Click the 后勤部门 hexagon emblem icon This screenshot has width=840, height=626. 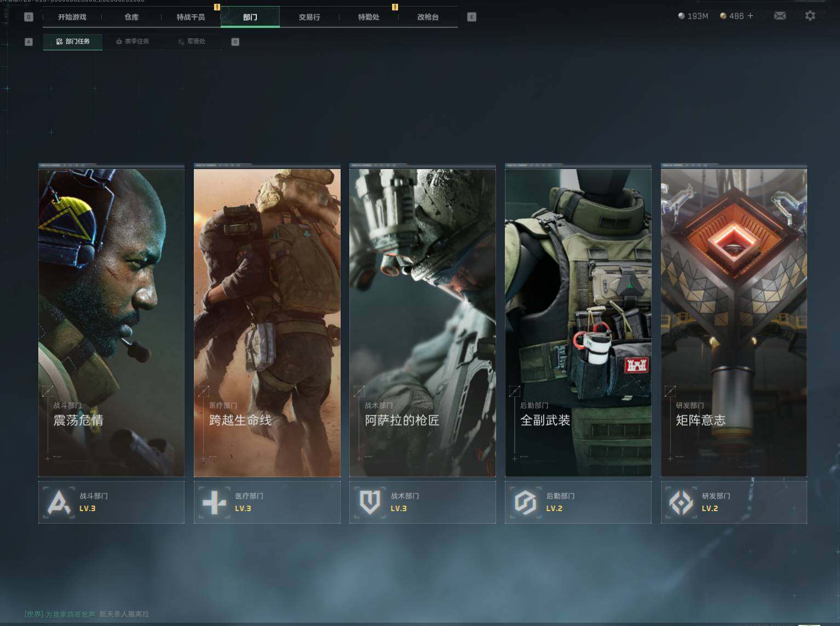525,502
